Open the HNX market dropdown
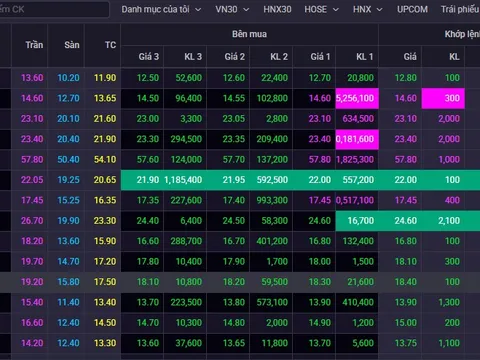480x360 pixels. click(x=367, y=9)
